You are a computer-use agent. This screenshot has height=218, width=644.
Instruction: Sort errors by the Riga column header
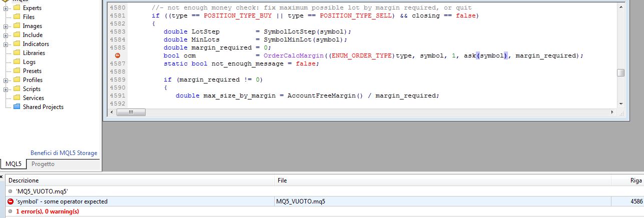(x=627, y=180)
